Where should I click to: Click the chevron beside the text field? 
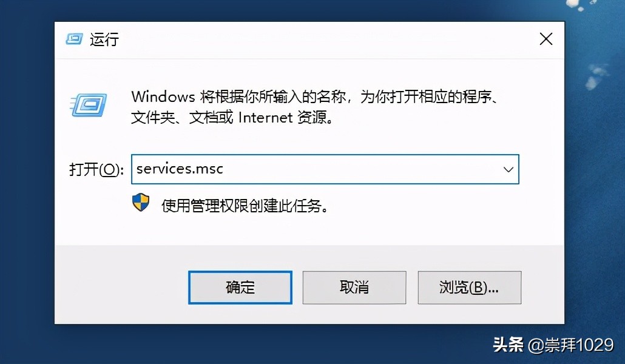tap(508, 169)
